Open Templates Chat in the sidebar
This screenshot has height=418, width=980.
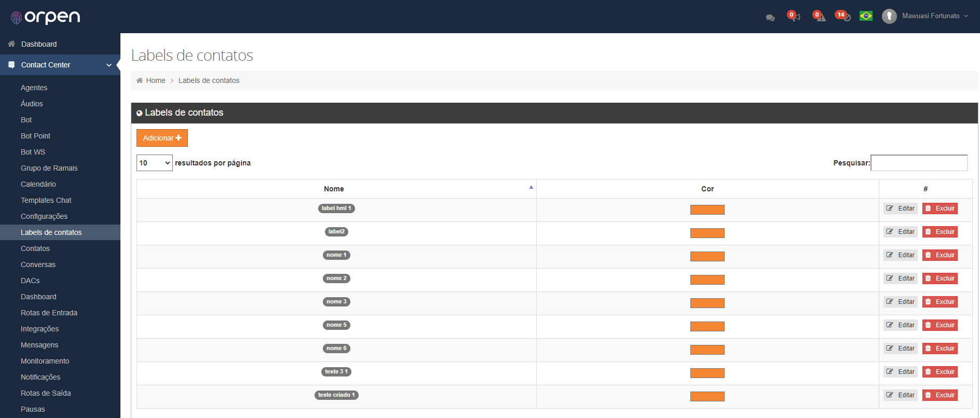46,200
